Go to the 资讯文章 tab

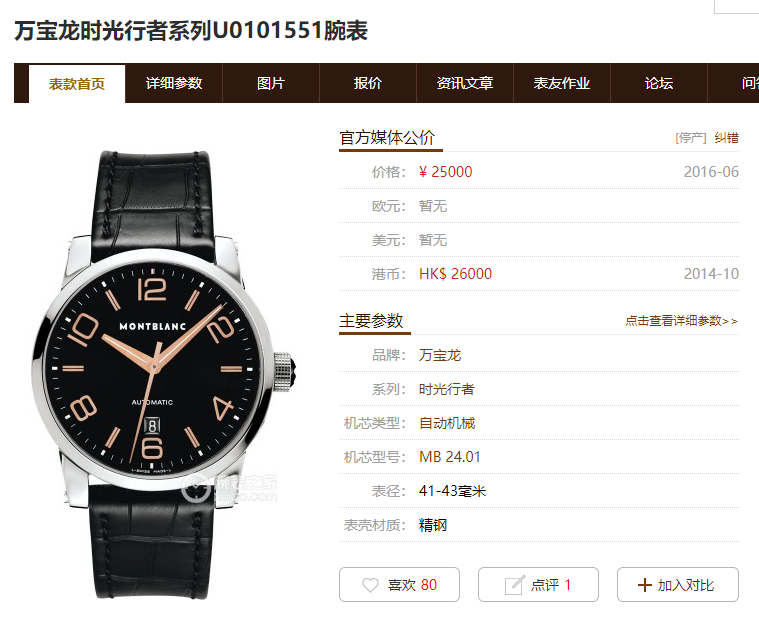click(465, 83)
